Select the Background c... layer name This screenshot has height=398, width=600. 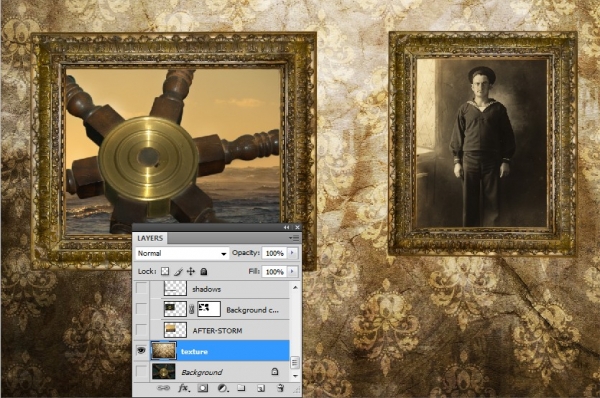pyautogui.click(x=253, y=310)
